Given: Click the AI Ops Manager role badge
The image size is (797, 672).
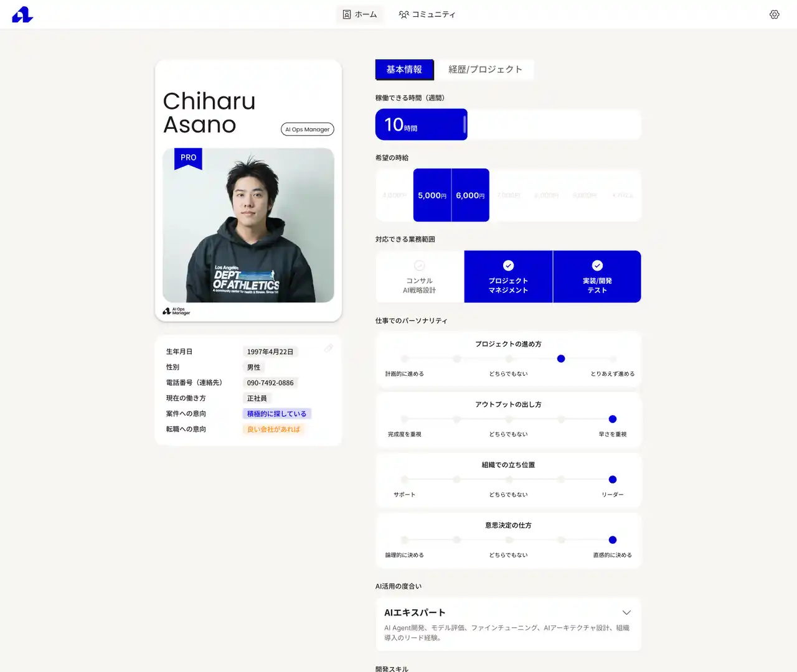Looking at the screenshot, I should point(308,129).
